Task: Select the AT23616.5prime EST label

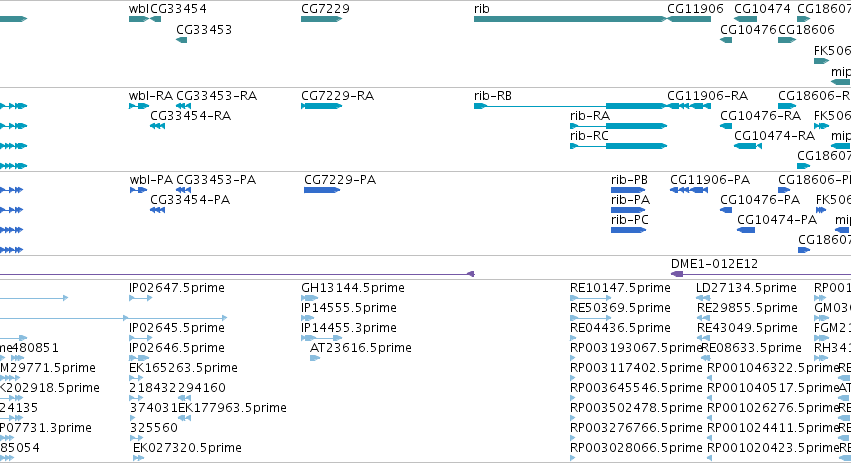Action: pyautogui.click(x=361, y=348)
